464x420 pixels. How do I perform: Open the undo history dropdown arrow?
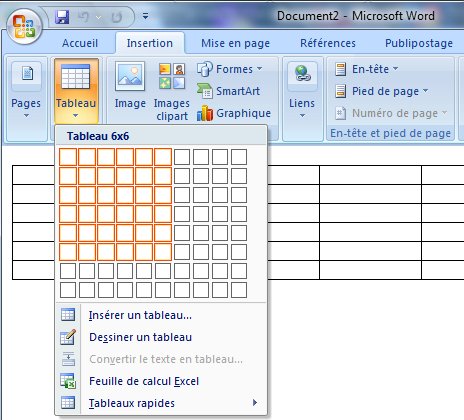point(99,17)
